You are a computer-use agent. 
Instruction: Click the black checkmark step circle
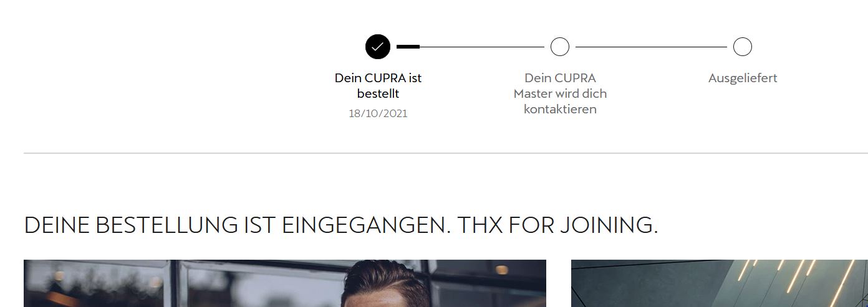[x=378, y=47]
